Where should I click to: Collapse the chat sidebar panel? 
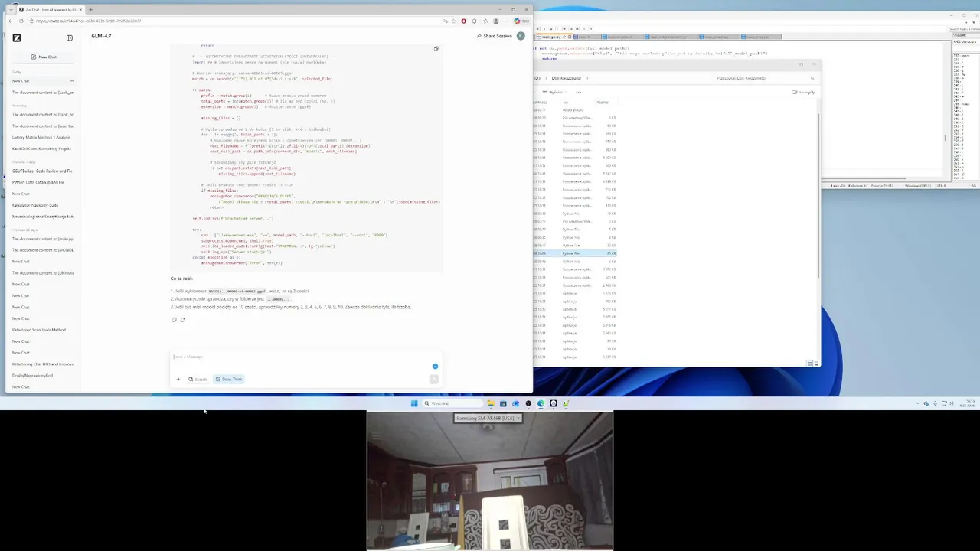point(70,37)
